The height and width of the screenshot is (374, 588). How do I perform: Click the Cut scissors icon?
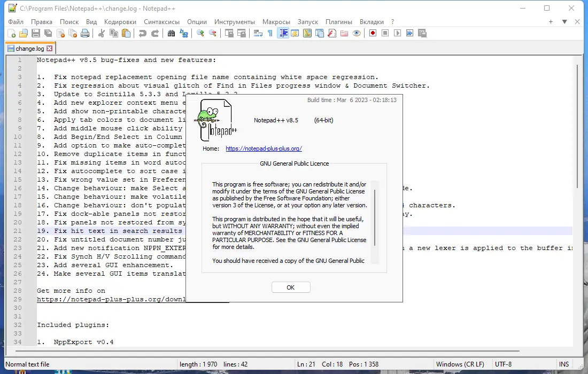101,33
